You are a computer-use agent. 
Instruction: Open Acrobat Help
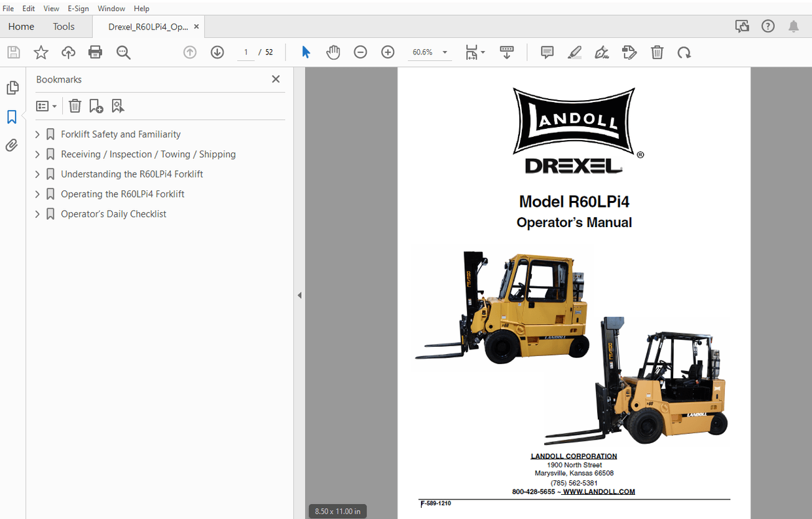click(767, 26)
